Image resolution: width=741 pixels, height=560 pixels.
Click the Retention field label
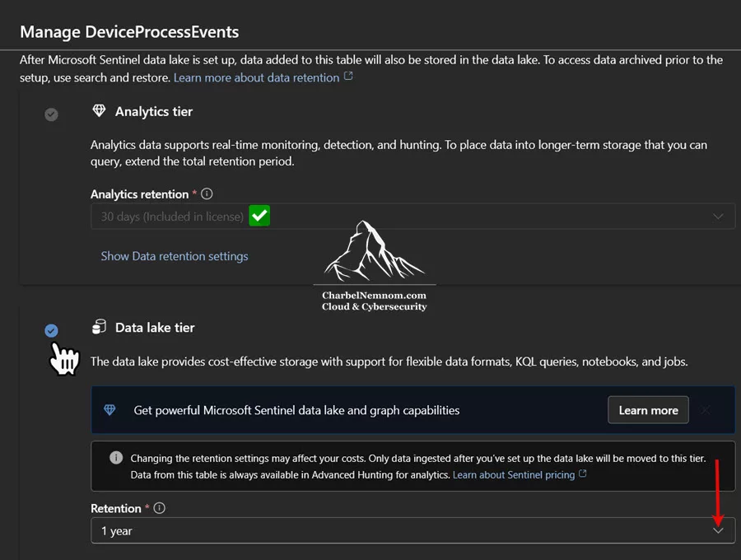(x=116, y=508)
